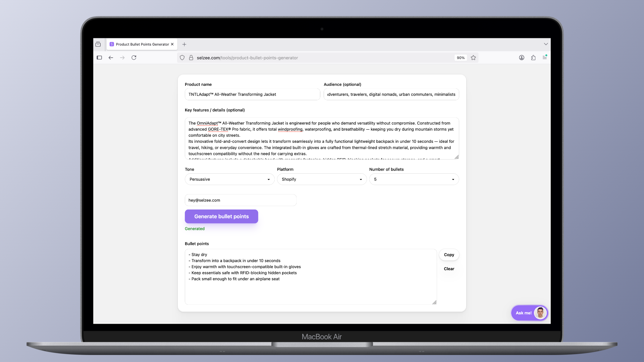The height and width of the screenshot is (362, 644).
Task: Expand the Tone dropdown showing Persuasive
Action: click(229, 179)
